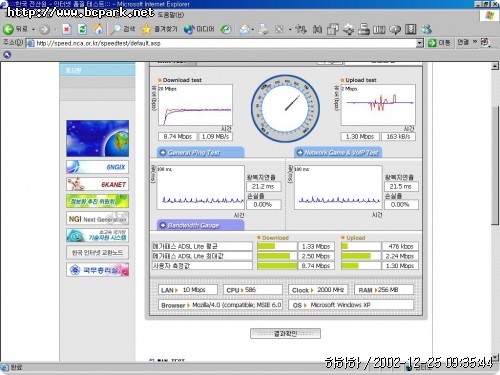Viewport: 500px width, 375px height.
Task: Open the 한국 인터넷 교환노드 banner
Action: 97,253
